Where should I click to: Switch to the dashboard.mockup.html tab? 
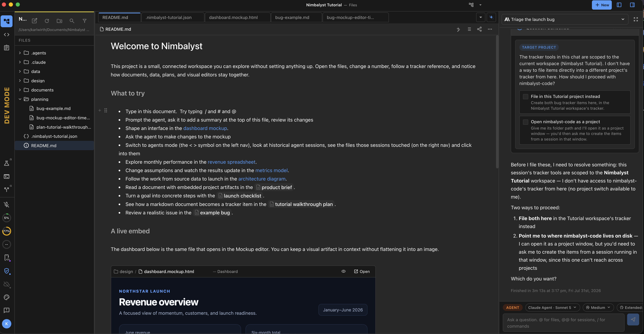click(238, 17)
